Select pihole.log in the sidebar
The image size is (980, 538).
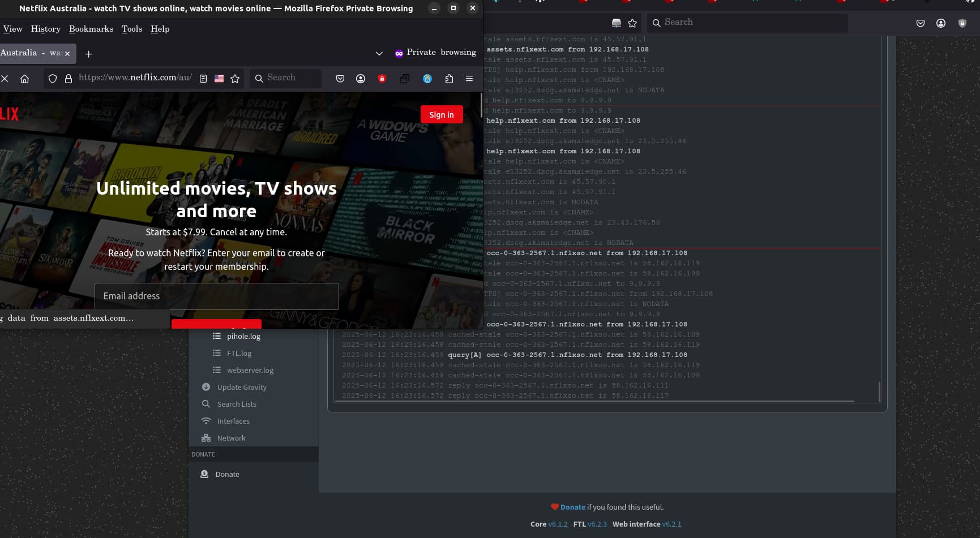pyautogui.click(x=243, y=336)
